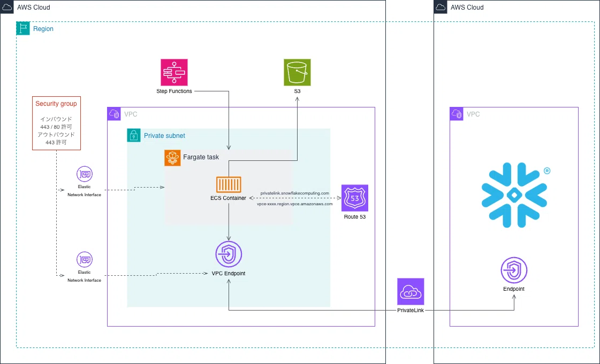The width and height of the screenshot is (600, 364).
Task: Click the left VPC cloud icon
Action: tap(114, 114)
